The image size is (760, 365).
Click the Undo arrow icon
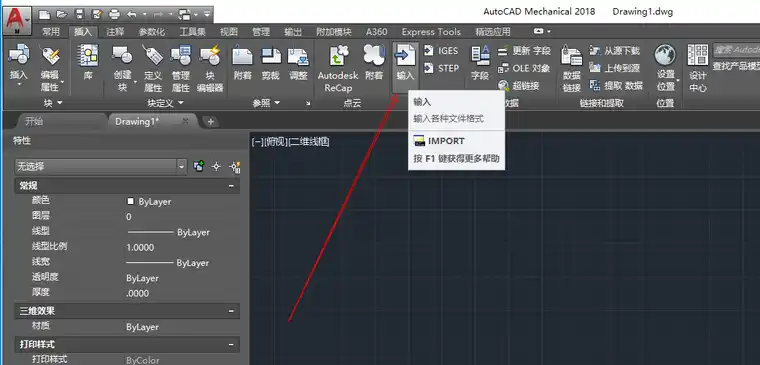point(131,14)
